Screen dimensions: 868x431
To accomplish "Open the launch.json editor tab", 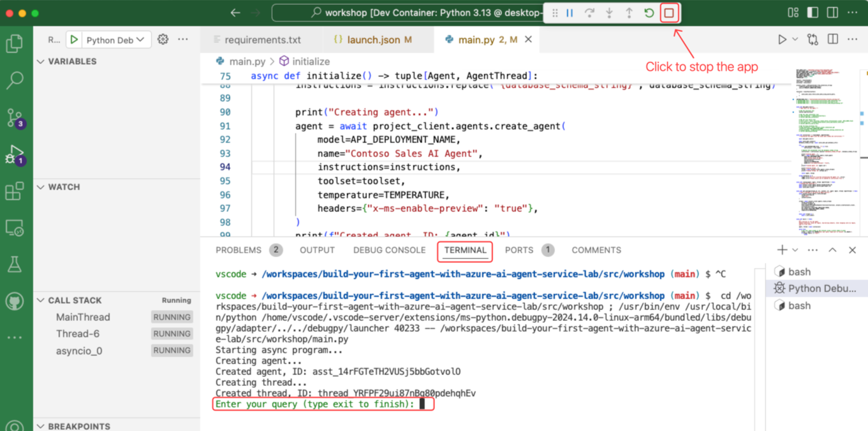I will click(373, 40).
